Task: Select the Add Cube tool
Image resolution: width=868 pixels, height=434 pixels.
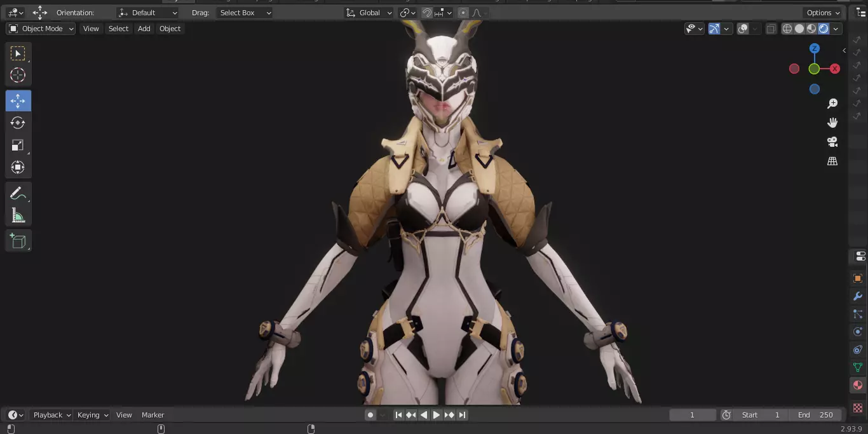Action: pyautogui.click(x=18, y=241)
